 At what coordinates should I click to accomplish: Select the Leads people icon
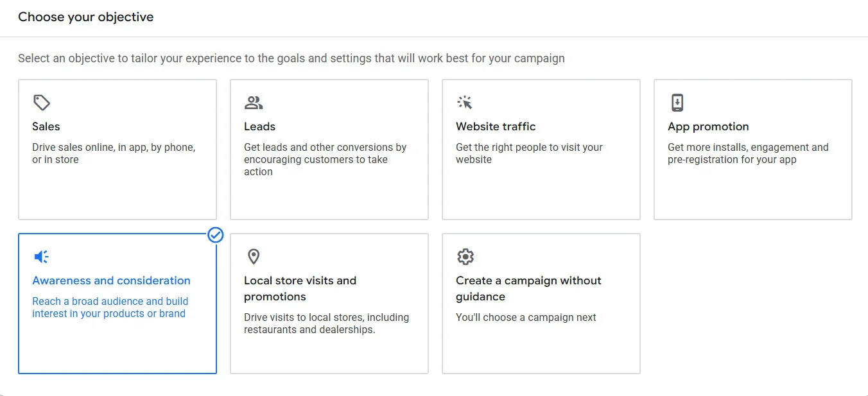253,102
